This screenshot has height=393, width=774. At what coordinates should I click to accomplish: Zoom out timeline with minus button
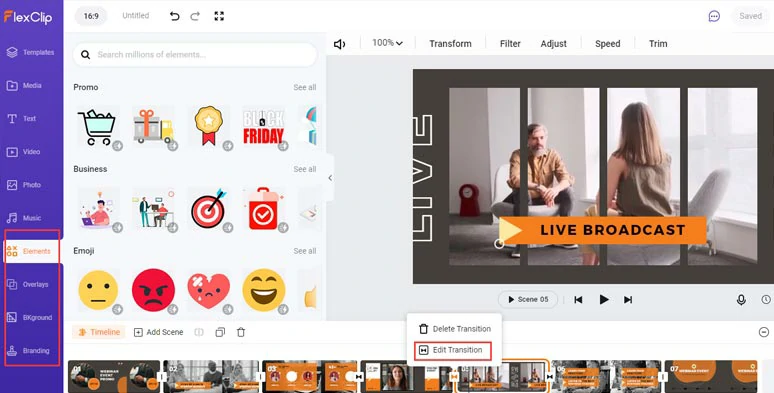click(764, 332)
